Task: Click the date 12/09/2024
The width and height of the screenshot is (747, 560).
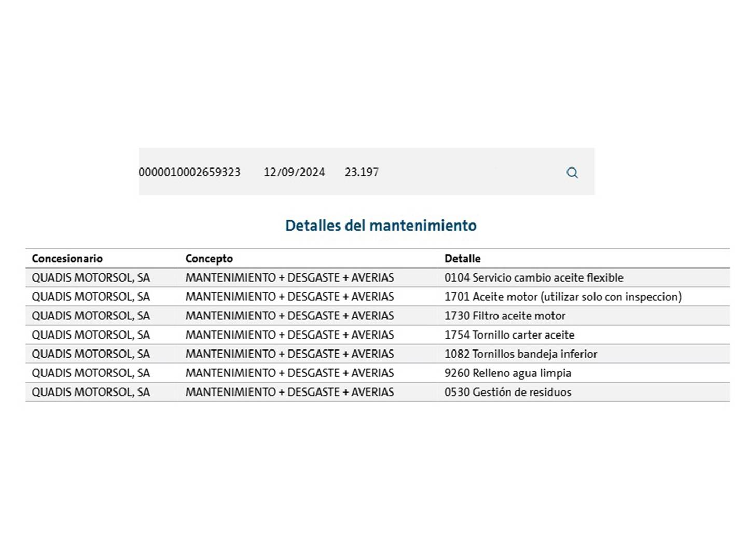Action: coord(294,172)
